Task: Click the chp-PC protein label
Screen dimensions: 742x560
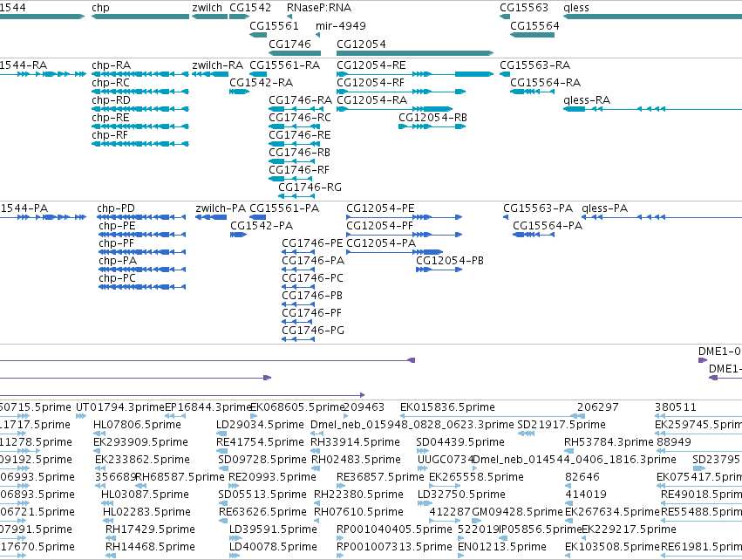Action: [118, 278]
